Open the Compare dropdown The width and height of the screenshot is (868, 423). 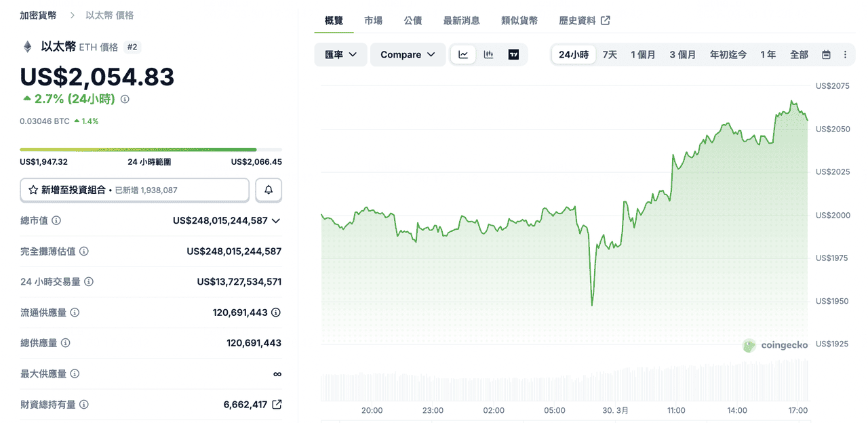click(408, 55)
